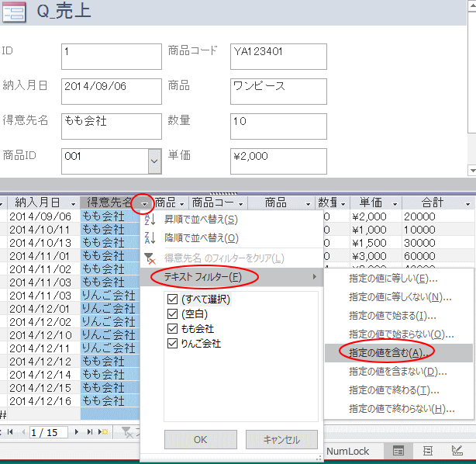Go to last record navigation button
This screenshot has width=476, height=464.
[90, 431]
